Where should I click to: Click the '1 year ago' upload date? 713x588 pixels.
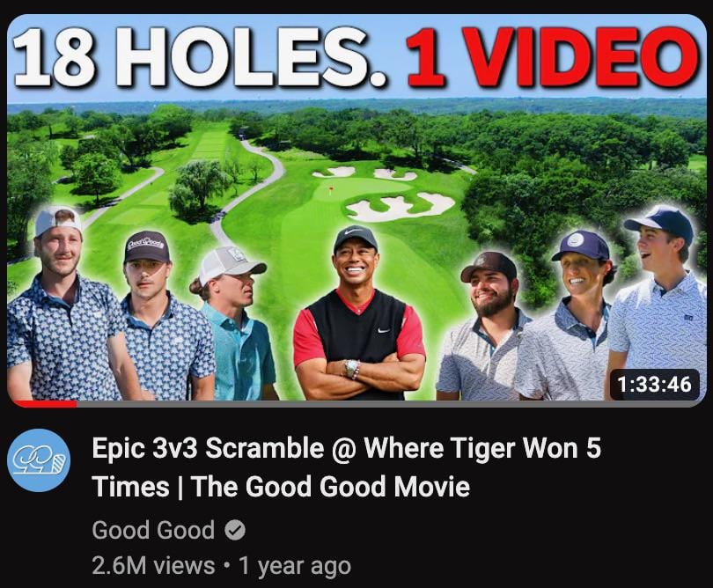pyautogui.click(x=295, y=566)
